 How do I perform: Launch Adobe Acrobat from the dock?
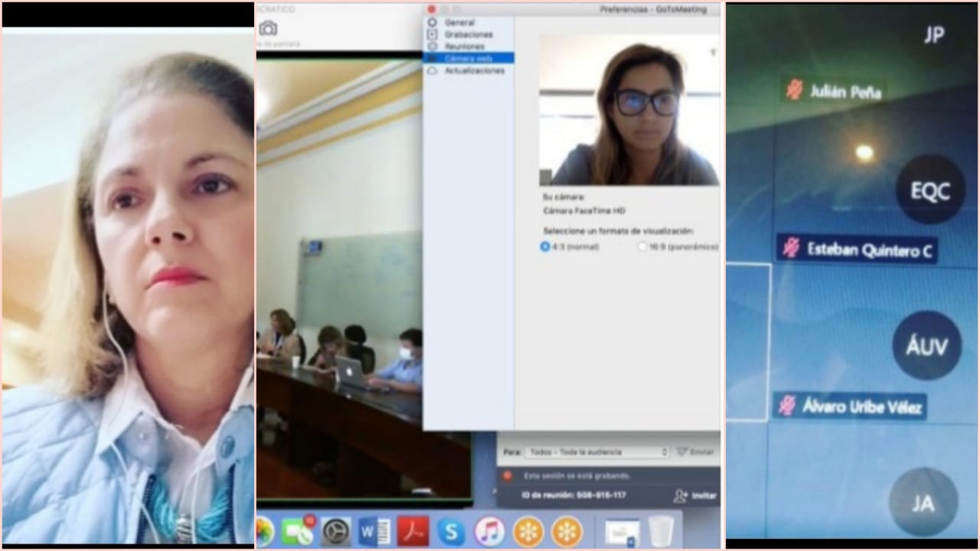413,531
